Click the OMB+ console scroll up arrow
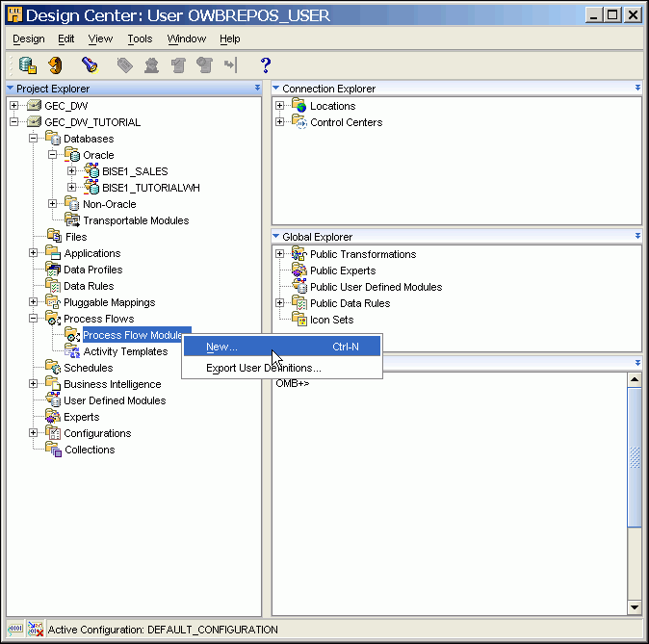Viewport: 649px width, 644px height. (635, 379)
